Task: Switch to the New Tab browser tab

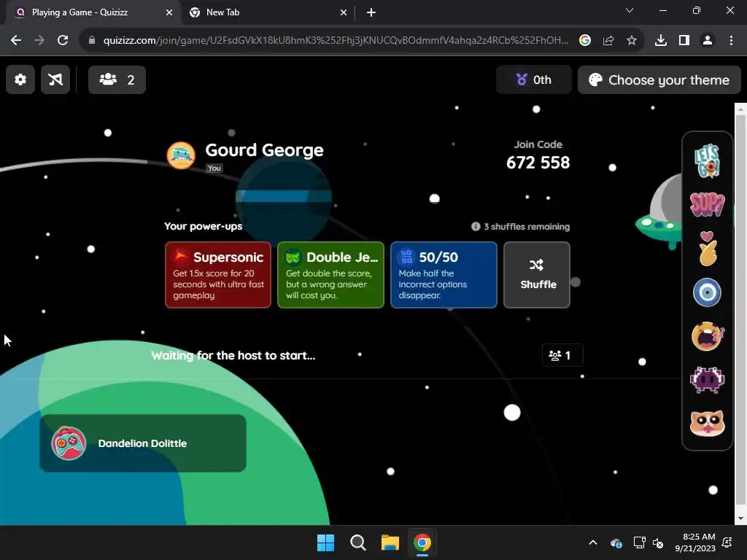Action: [x=268, y=12]
